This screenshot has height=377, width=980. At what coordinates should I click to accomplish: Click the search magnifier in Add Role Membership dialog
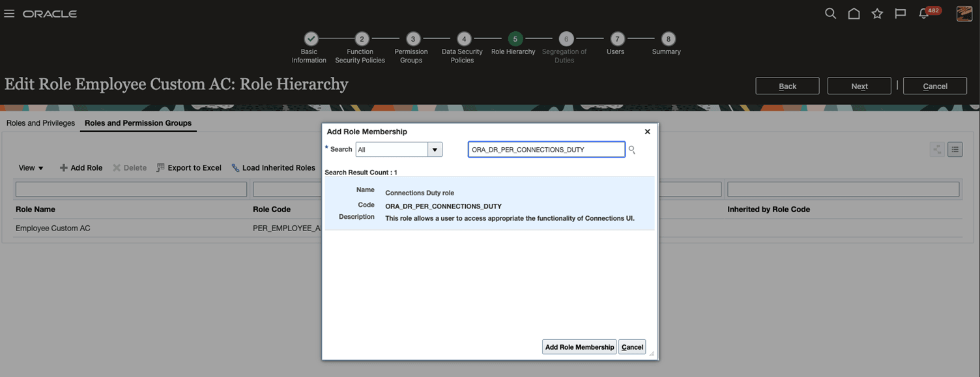631,150
